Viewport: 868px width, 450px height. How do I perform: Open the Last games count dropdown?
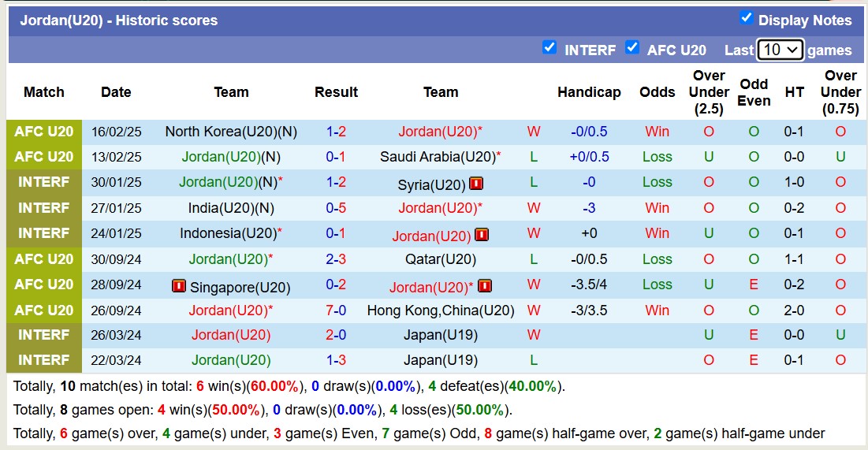pos(780,50)
